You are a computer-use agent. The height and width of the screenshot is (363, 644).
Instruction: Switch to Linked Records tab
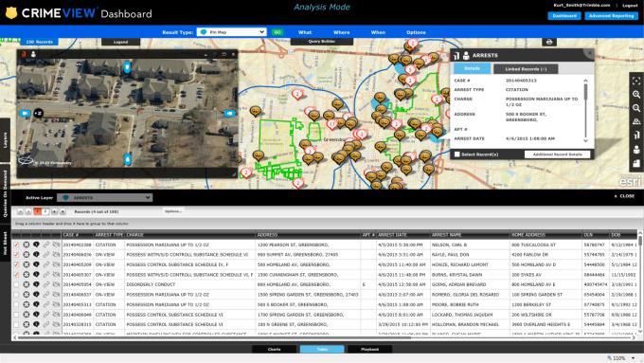(x=526, y=68)
